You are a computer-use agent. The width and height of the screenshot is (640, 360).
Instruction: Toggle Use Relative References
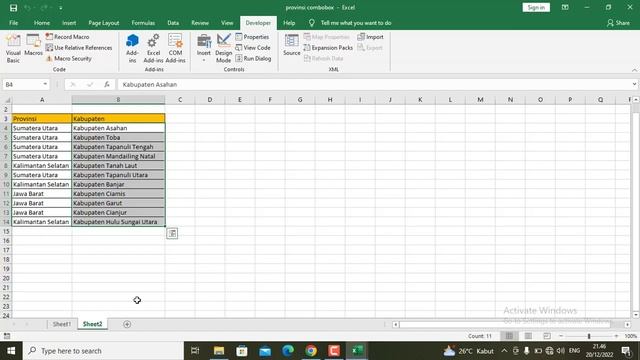point(79,48)
